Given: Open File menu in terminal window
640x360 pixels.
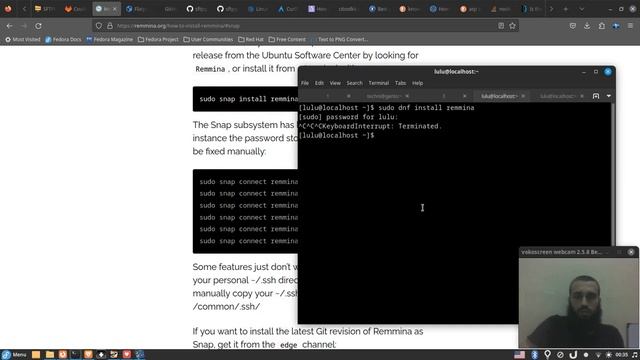Looking at the screenshot, I should 305,83.
